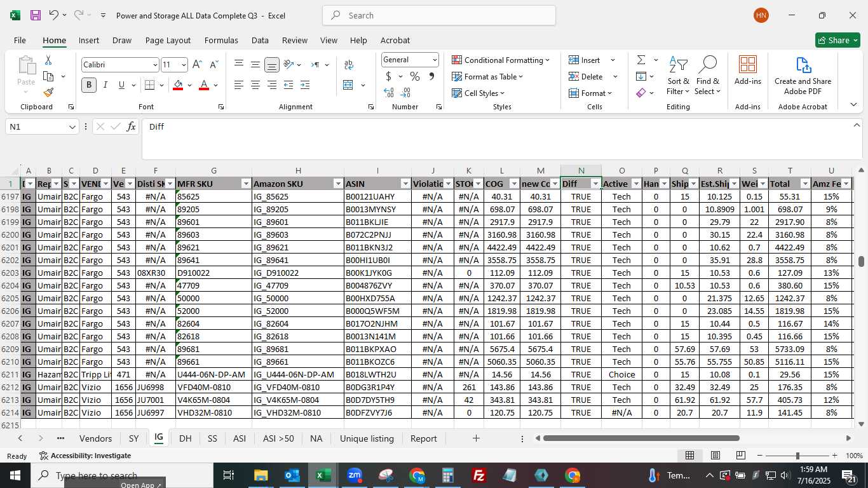
Task: Click the Undo arrow icon
Action: [x=54, y=15]
